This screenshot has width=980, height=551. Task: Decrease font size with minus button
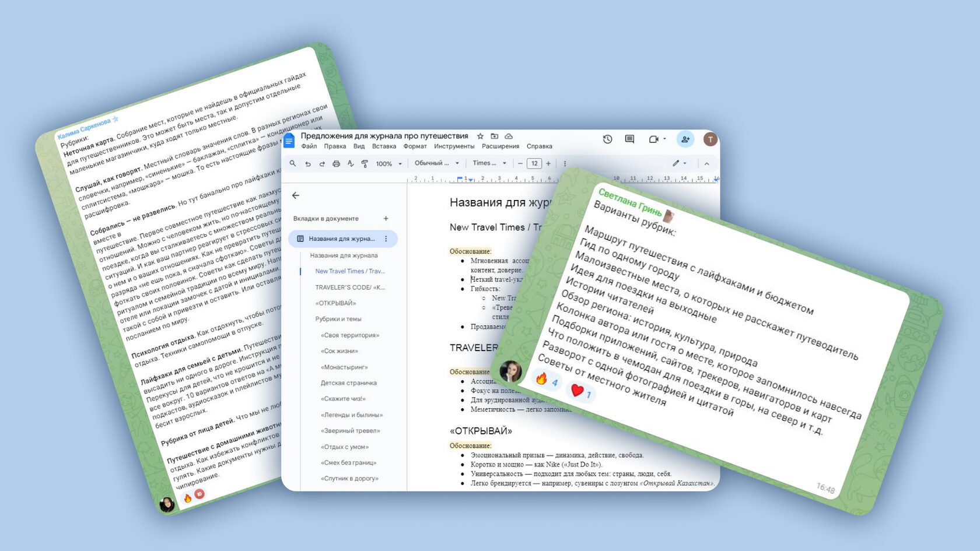click(x=520, y=164)
